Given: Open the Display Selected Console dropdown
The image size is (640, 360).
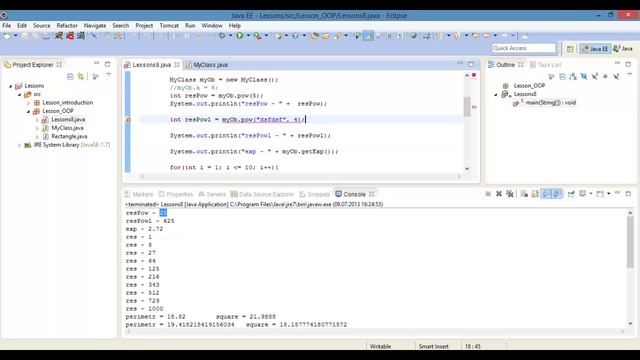Looking at the screenshot, I should tap(591, 194).
